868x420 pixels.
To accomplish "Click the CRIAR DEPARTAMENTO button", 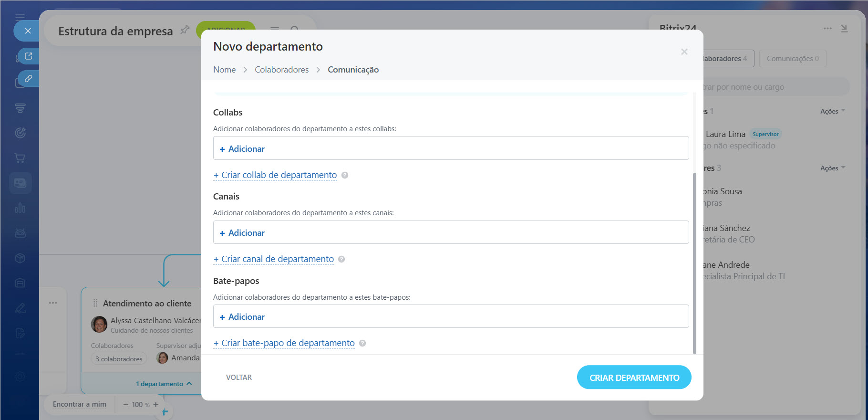I will (x=634, y=378).
